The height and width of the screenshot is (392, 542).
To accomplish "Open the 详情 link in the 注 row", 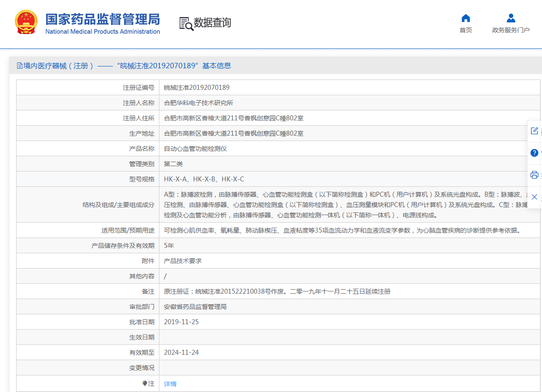I will coord(170,384).
